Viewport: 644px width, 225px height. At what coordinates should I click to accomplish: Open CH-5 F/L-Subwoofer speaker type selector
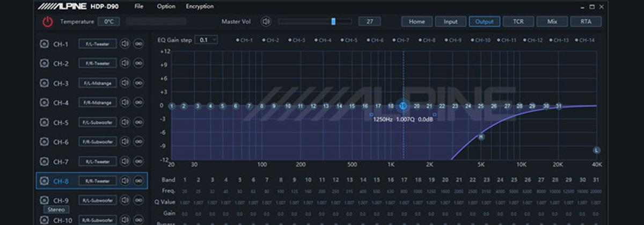coord(98,122)
